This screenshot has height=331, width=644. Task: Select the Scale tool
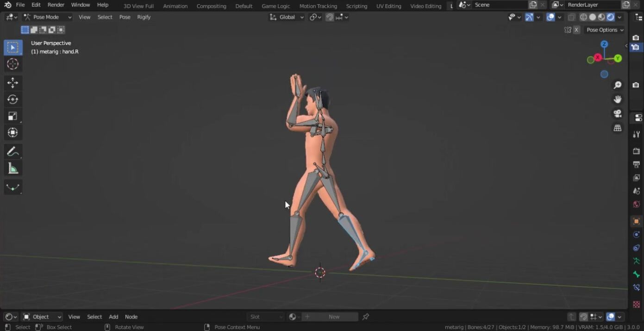(x=13, y=116)
